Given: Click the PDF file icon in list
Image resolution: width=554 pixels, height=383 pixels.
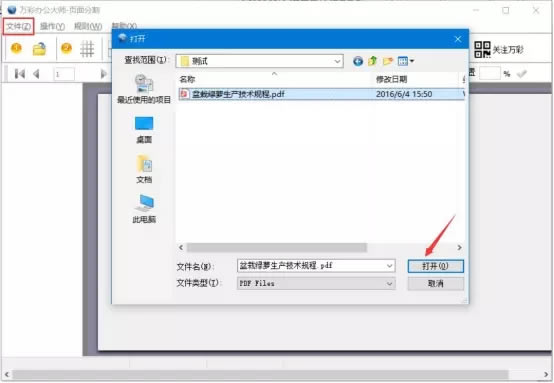Looking at the screenshot, I should [184, 94].
